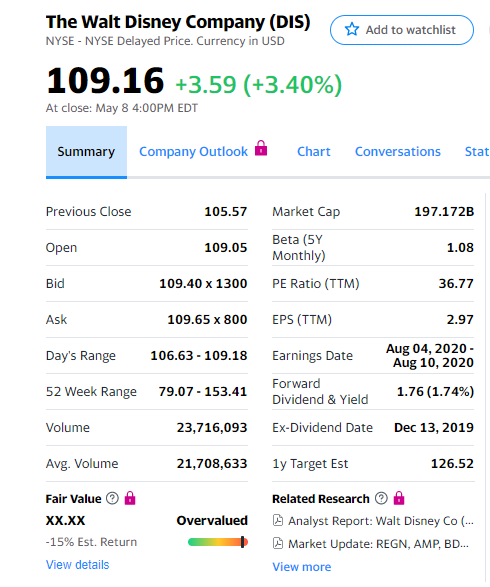Viewport: 490px width, 587px height.
Task: Click The Walt Disney Company (DIS) heading
Action: [x=178, y=22]
